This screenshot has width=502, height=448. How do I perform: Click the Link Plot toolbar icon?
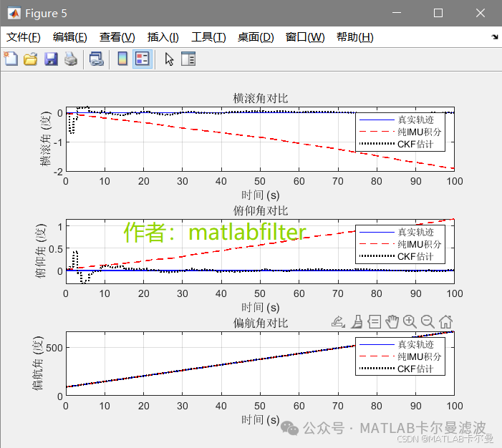[x=97, y=59]
